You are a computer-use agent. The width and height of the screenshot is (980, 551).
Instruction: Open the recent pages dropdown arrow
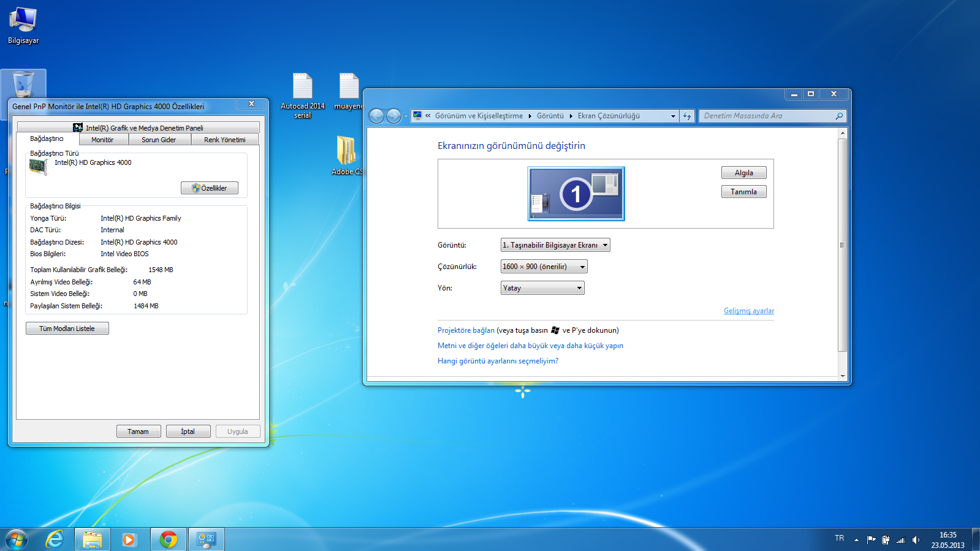(406, 116)
